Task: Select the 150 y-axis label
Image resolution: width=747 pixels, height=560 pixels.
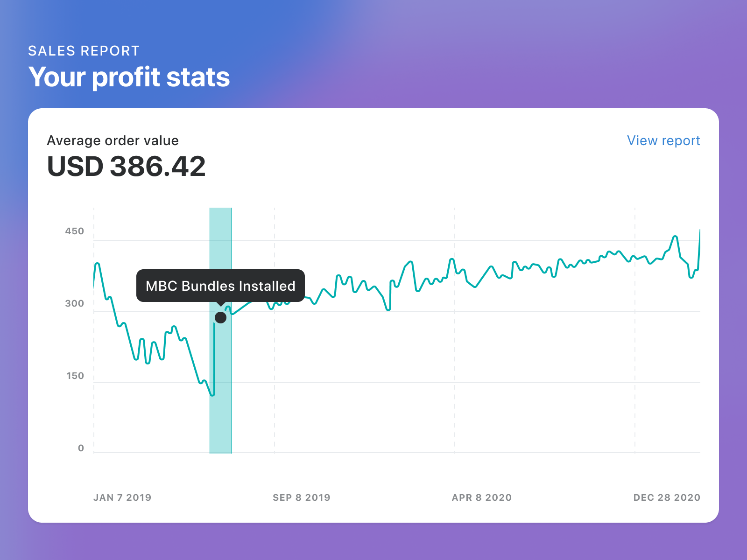Action: tap(75, 376)
